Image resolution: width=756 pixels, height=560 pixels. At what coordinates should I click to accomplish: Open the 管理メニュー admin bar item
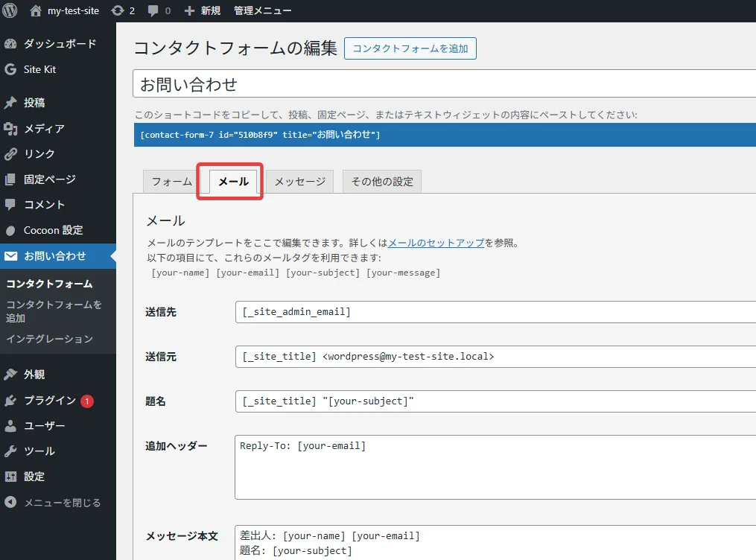pos(262,10)
